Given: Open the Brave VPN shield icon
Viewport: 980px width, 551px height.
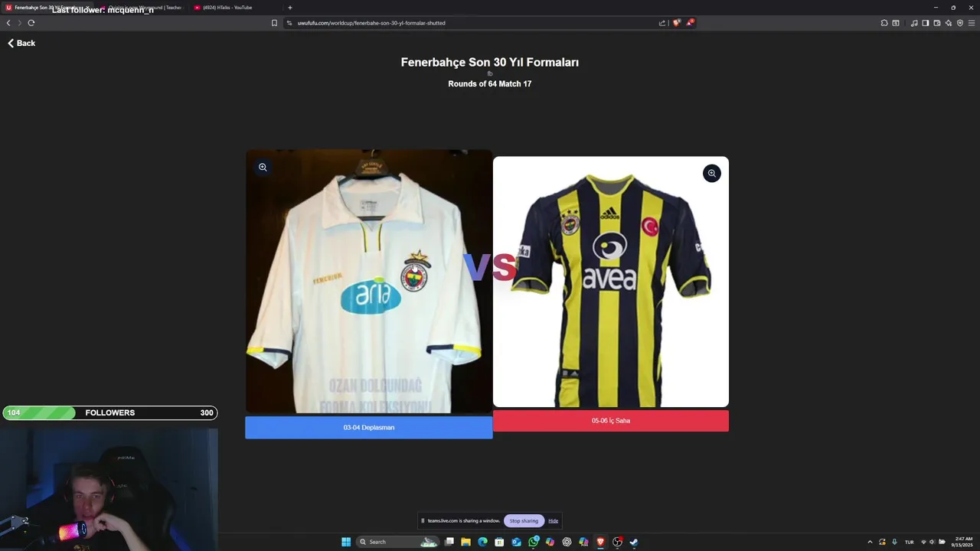Looking at the screenshot, I should tap(960, 23).
